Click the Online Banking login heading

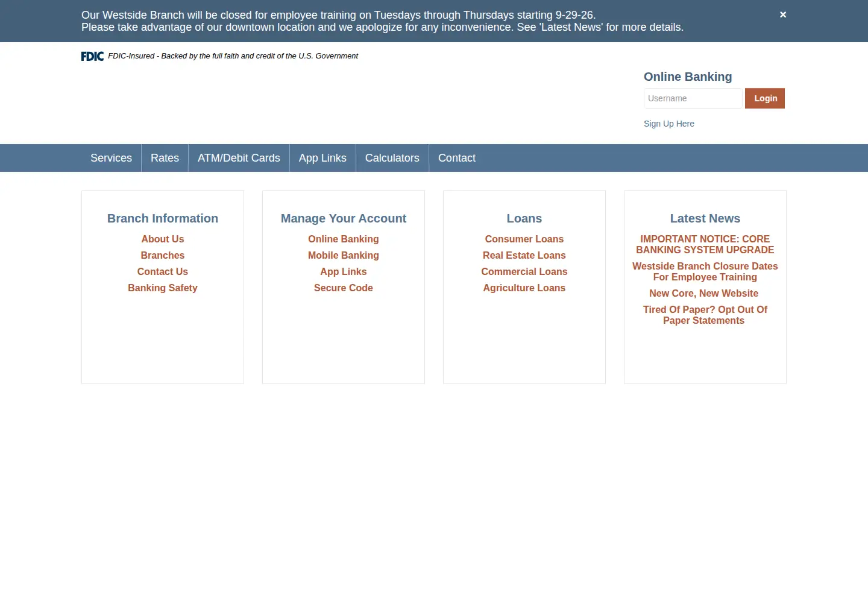click(688, 77)
